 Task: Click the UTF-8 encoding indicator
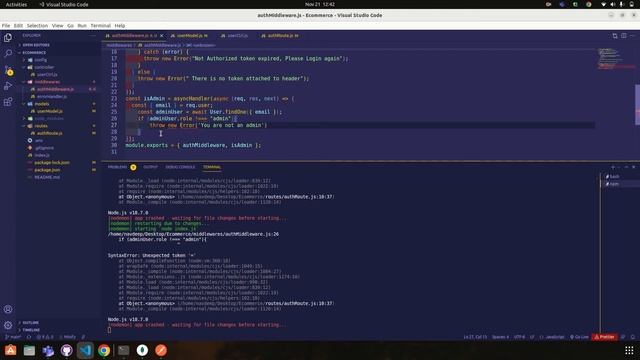pyautogui.click(x=519, y=337)
